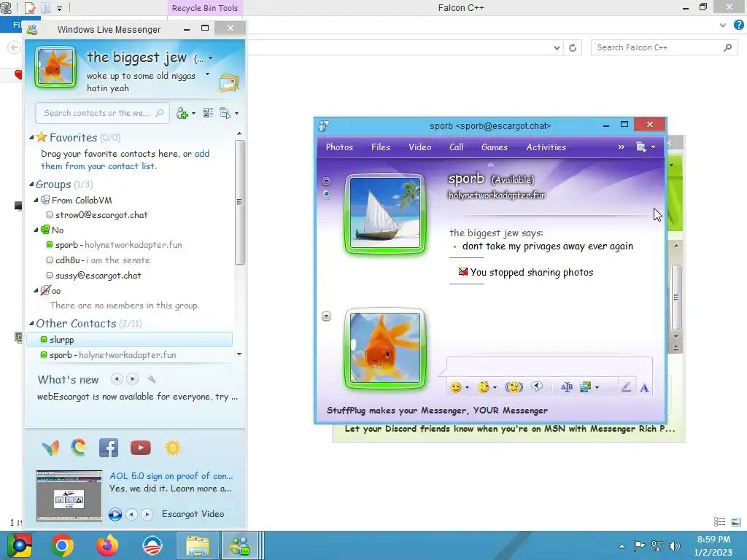Open the Action Center flag in tray
This screenshot has width=747, height=560.
pos(639,545)
